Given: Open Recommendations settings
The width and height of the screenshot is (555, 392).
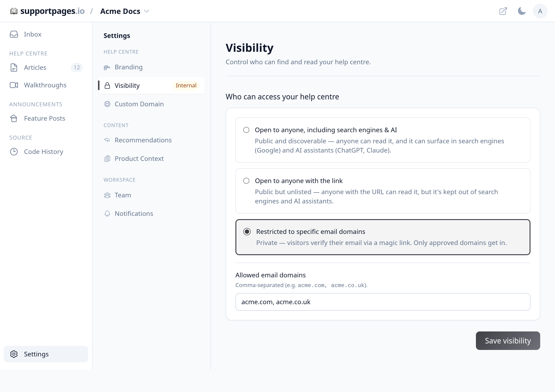Looking at the screenshot, I should 151,140.
